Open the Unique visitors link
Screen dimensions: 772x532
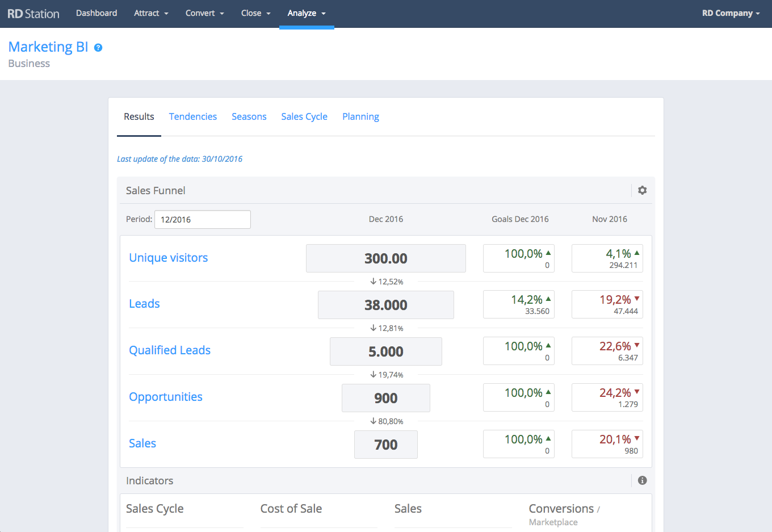click(x=169, y=258)
